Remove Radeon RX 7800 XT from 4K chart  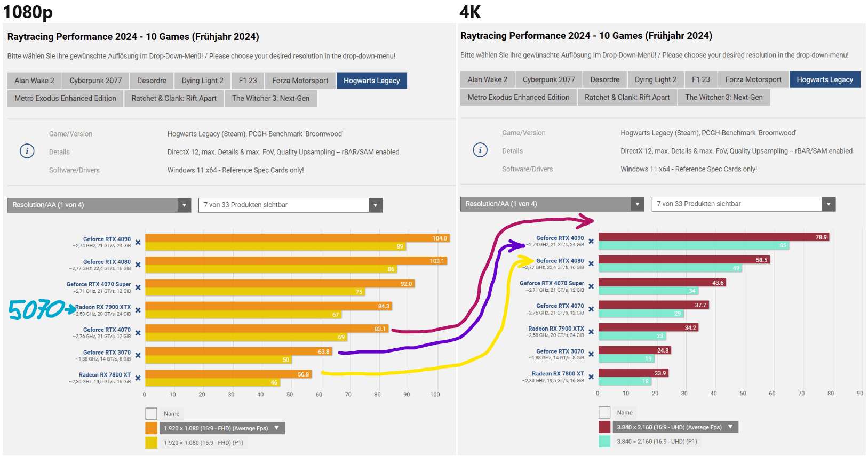point(591,377)
